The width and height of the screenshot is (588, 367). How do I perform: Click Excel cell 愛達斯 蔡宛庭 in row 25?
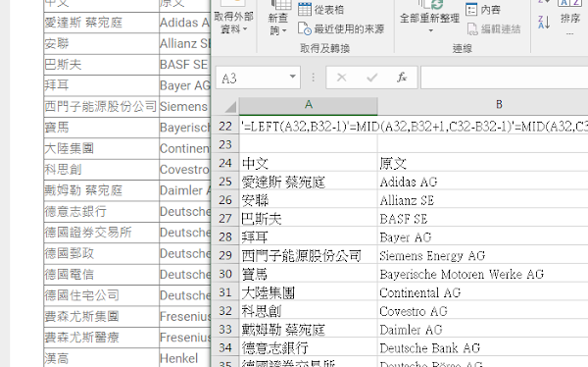click(309, 182)
